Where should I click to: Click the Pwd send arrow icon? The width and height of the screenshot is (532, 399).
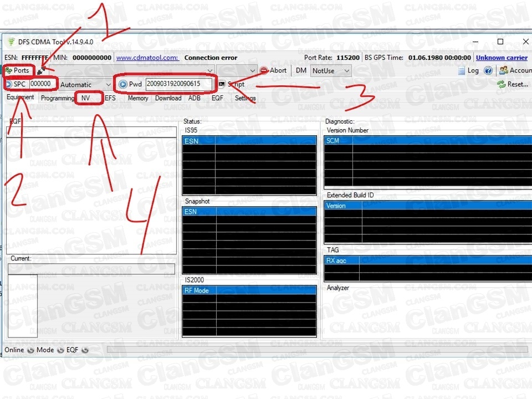coord(123,84)
